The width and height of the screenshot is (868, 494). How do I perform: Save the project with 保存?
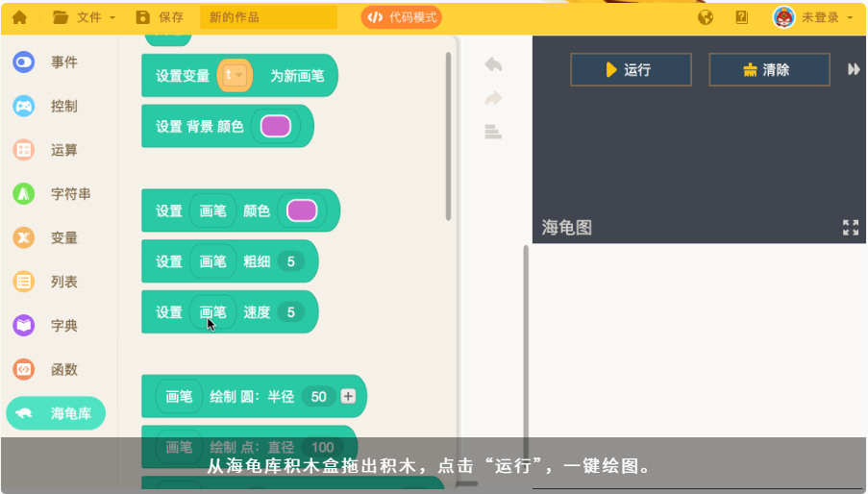click(160, 17)
